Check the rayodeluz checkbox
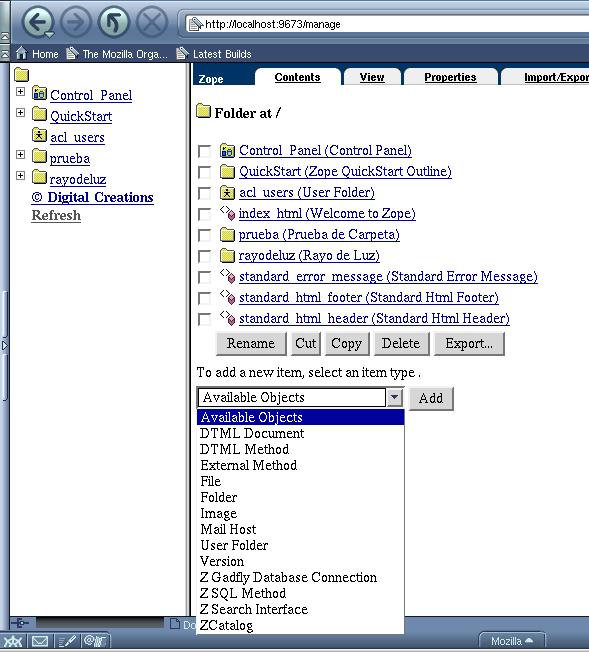The width and height of the screenshot is (589, 652). (204, 256)
